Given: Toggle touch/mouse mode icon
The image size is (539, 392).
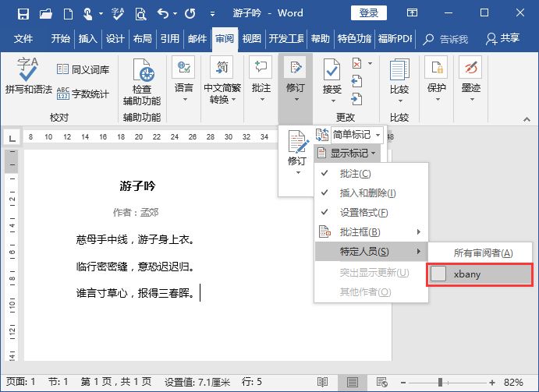Looking at the screenshot, I should coord(87,14).
